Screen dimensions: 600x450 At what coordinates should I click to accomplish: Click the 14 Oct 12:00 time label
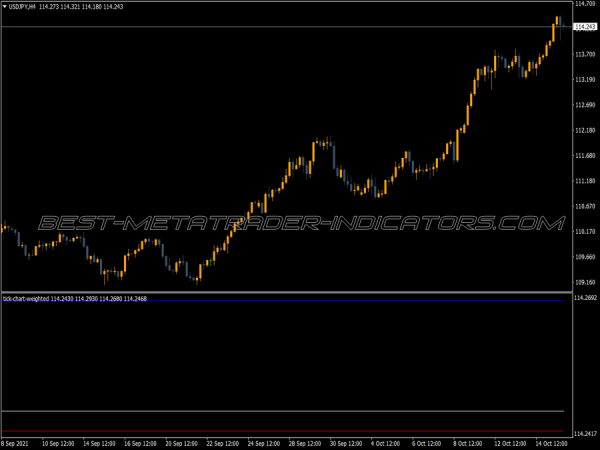pos(551,444)
